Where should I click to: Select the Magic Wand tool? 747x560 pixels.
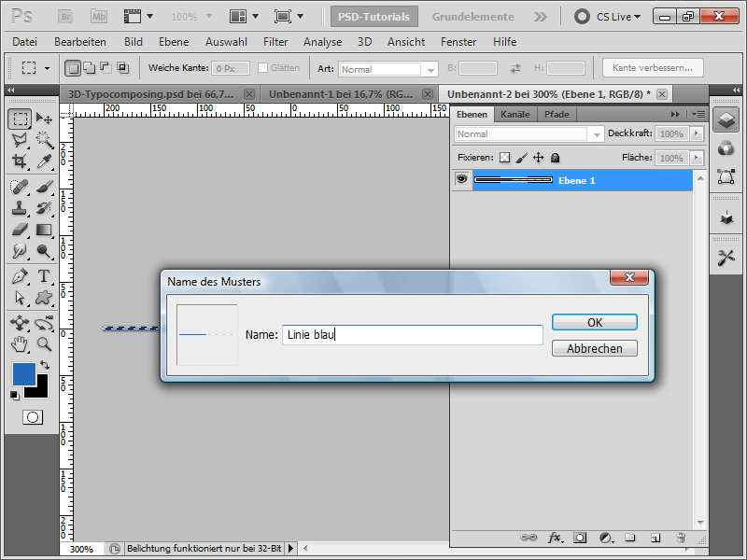[44, 140]
